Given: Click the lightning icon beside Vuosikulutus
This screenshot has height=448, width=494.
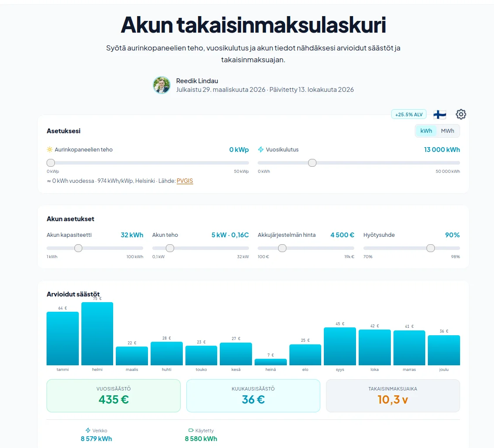Looking at the screenshot, I should tap(261, 150).
